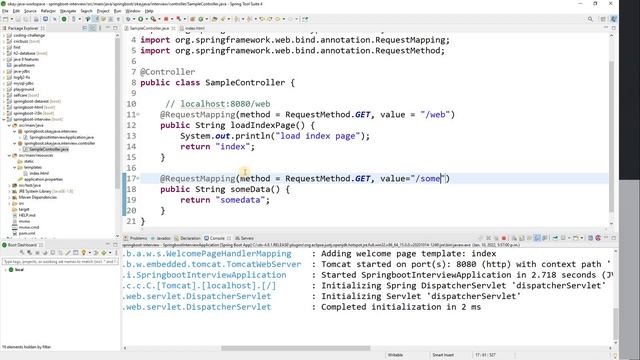Collapse the src/main/java folder
This screenshot has width=640, height=360.
point(9,125)
